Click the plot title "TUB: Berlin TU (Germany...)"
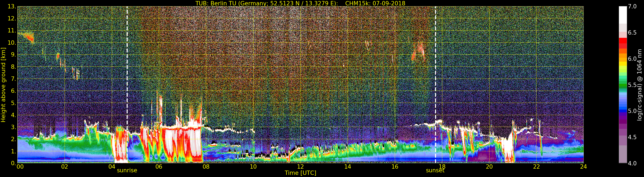 [x=300, y=3]
